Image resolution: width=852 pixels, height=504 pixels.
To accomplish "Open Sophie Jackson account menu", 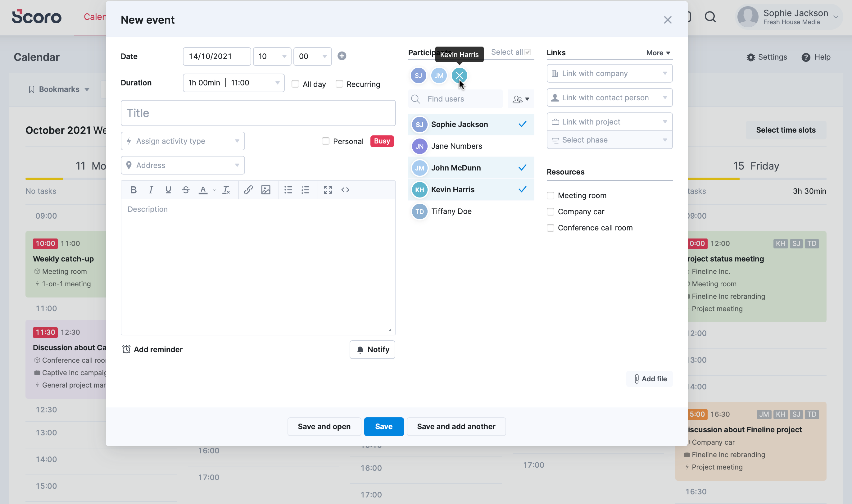I will click(789, 17).
